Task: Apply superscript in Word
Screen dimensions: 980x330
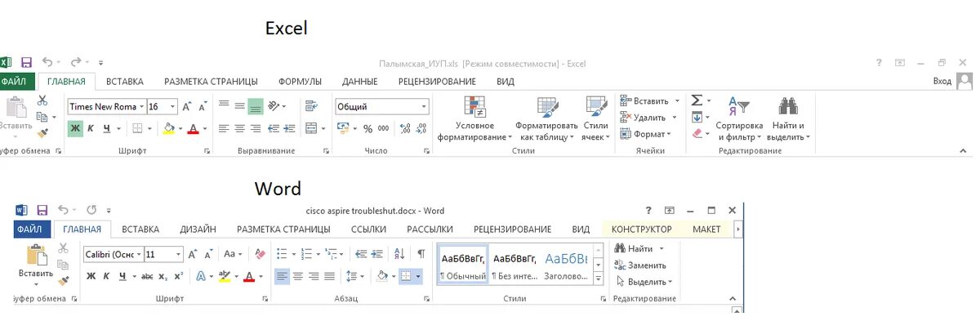Action: click(179, 276)
